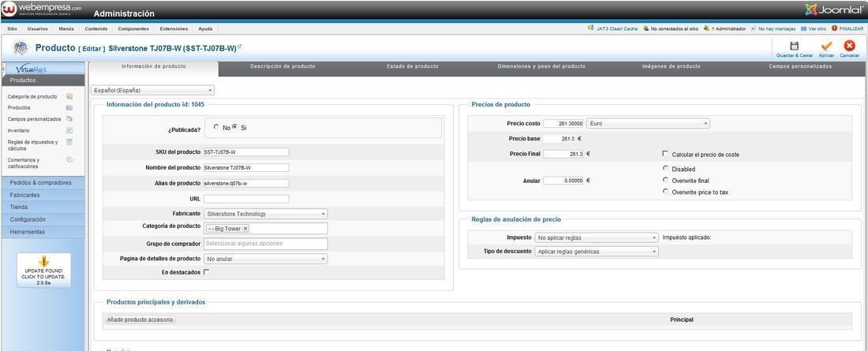Click the FINALIZAR logout icon
Image resolution: width=868 pixels, height=351 pixels.
pyautogui.click(x=834, y=28)
